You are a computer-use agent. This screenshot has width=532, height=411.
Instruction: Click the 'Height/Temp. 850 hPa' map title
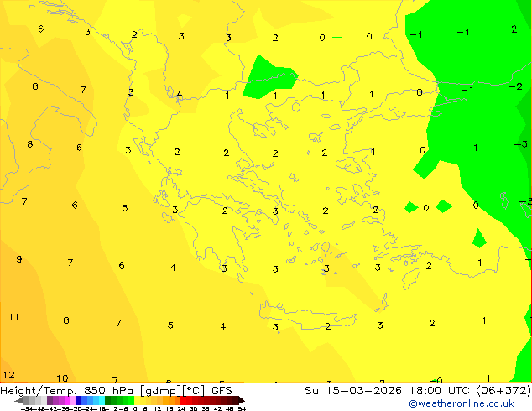click(68, 391)
